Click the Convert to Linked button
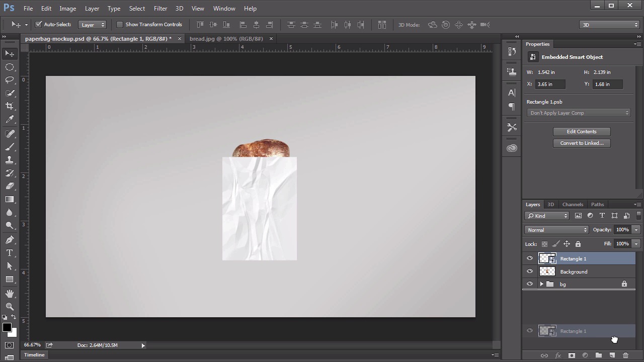644x362 pixels. coord(582,143)
